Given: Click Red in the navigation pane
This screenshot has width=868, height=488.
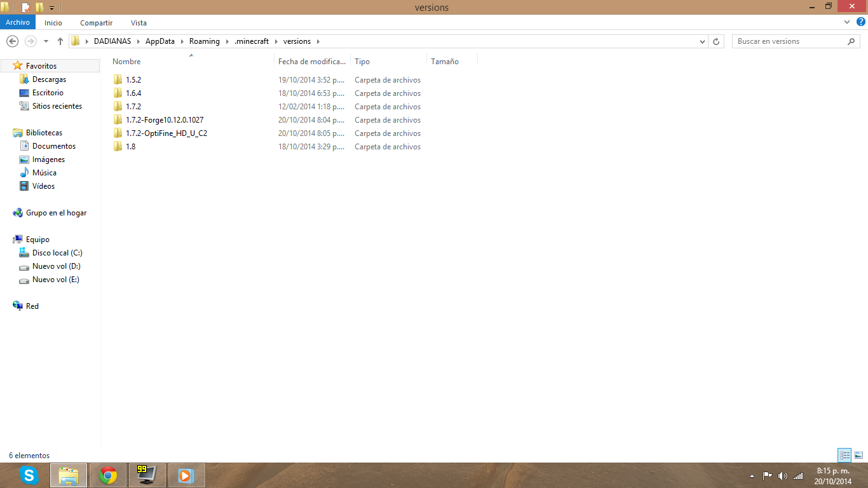Looking at the screenshot, I should point(32,306).
